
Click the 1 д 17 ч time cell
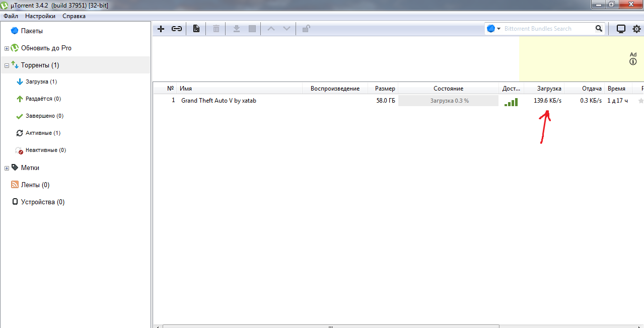tap(617, 101)
